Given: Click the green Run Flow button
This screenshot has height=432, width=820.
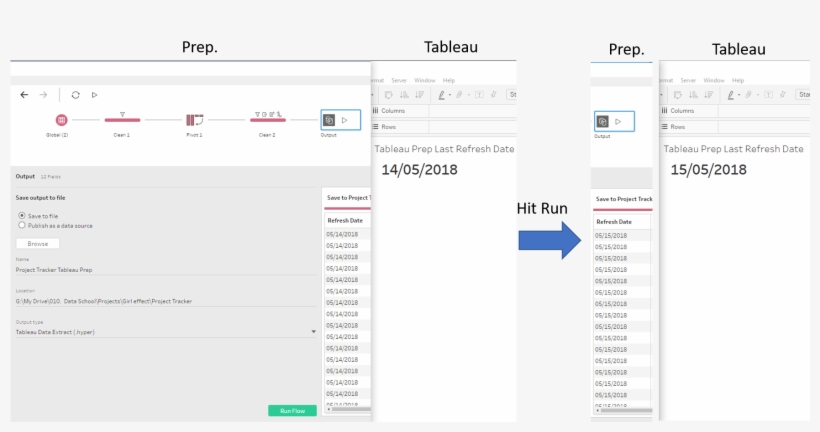Looking at the screenshot, I should 292,411.
